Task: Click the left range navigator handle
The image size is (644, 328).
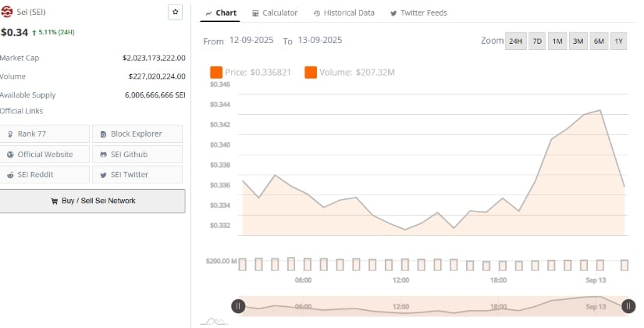Action: (x=238, y=306)
